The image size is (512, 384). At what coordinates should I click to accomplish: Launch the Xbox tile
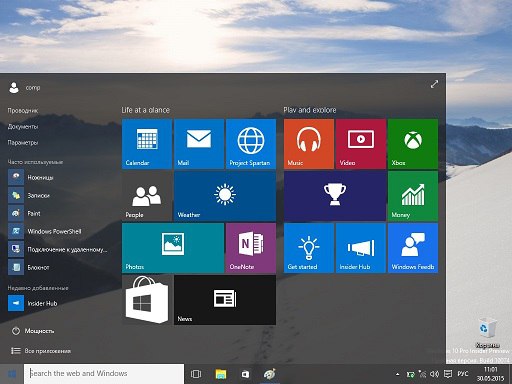[x=413, y=144]
